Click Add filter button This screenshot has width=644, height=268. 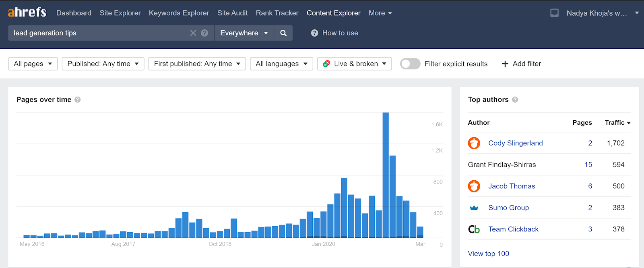point(522,64)
